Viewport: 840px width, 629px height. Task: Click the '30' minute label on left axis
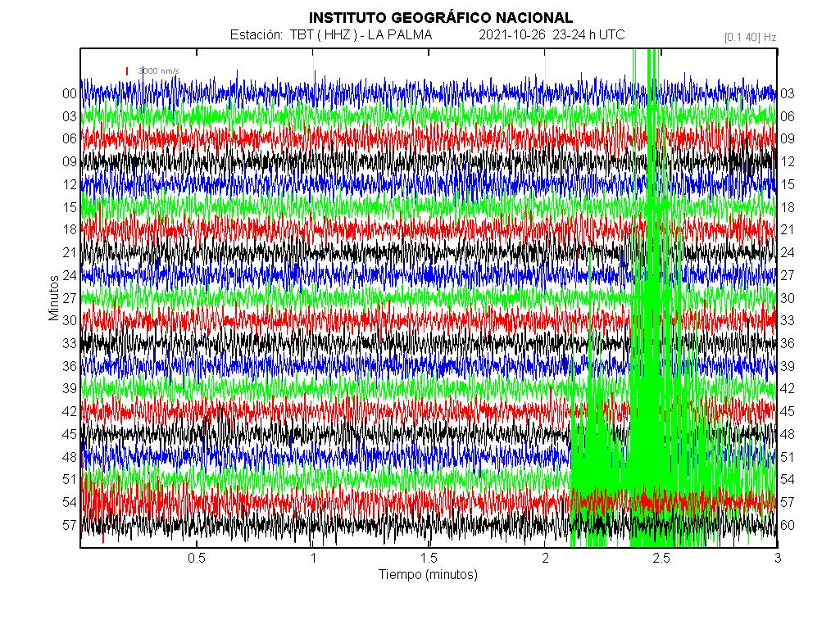(x=70, y=321)
